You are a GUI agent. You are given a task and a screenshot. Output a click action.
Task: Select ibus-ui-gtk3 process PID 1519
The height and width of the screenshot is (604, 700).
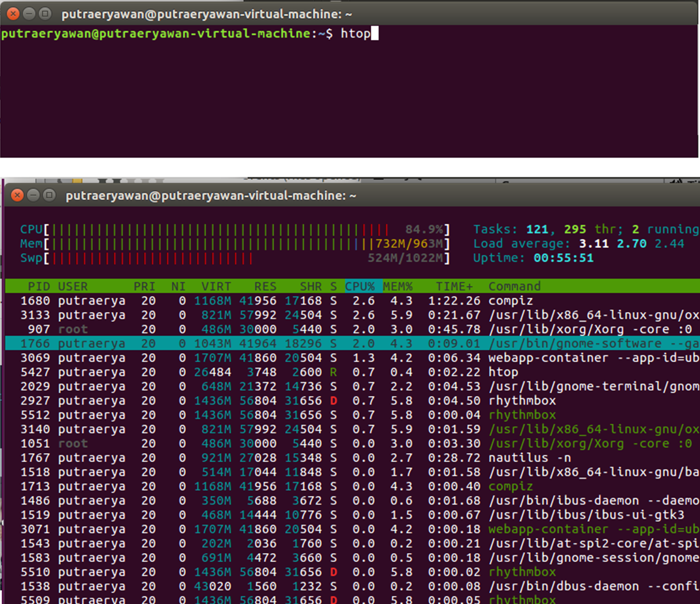352,515
